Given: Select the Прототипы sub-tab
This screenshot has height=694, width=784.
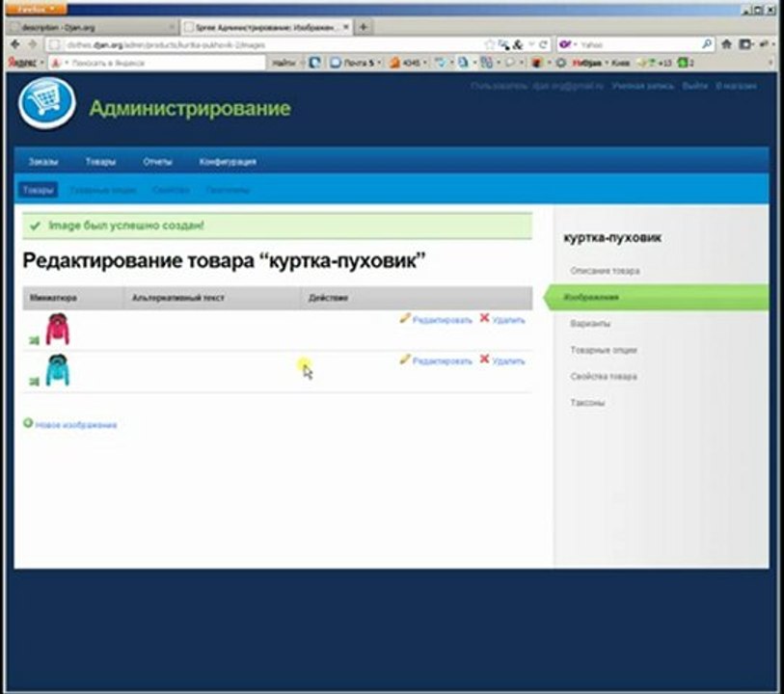Looking at the screenshot, I should (228, 190).
